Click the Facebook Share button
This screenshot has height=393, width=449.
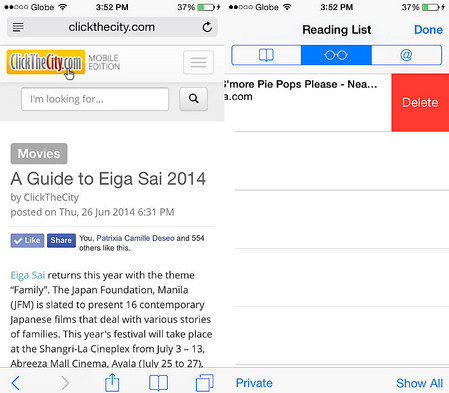(x=61, y=240)
